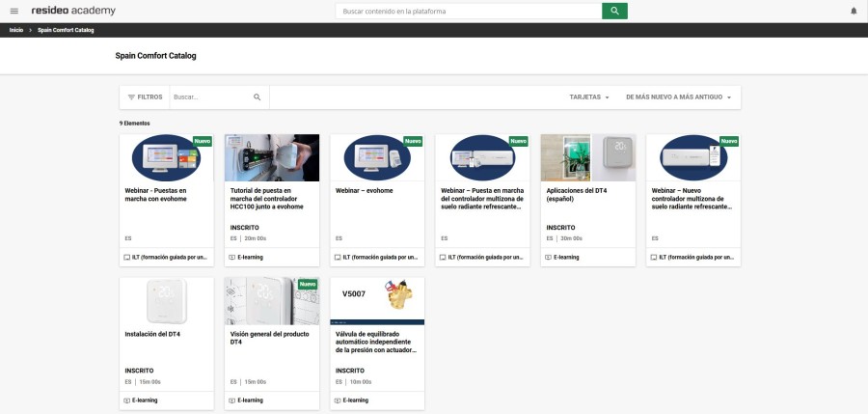Open the hamburger main menu
Image resolution: width=868 pixels, height=414 pixels.
coord(14,11)
